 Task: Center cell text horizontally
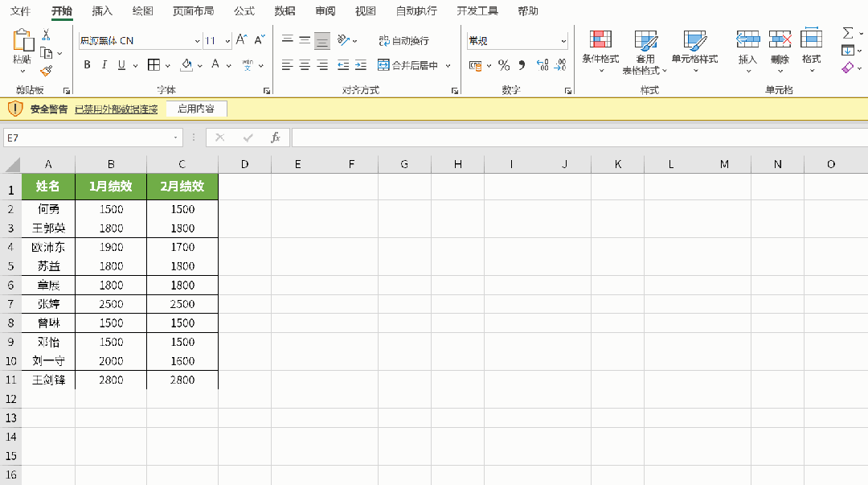tap(305, 65)
